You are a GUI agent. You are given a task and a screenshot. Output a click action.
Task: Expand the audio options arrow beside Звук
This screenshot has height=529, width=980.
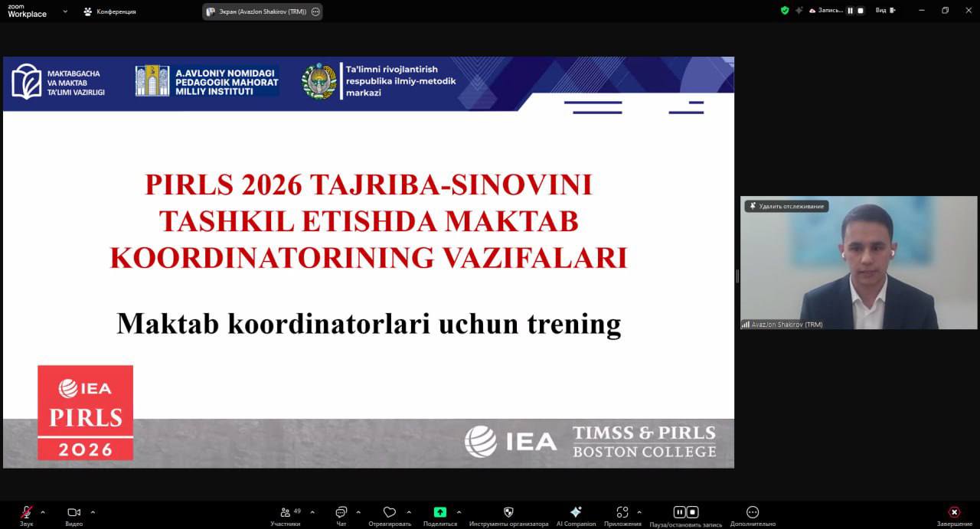[43, 512]
